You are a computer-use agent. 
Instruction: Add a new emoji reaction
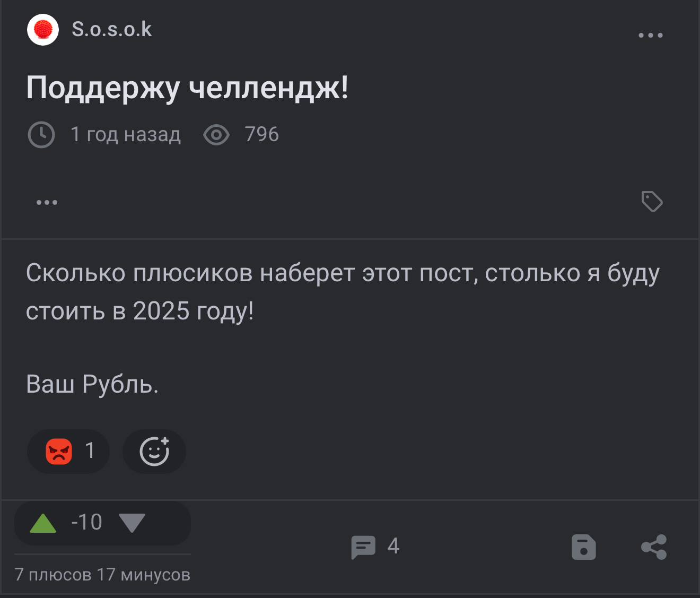pos(154,452)
